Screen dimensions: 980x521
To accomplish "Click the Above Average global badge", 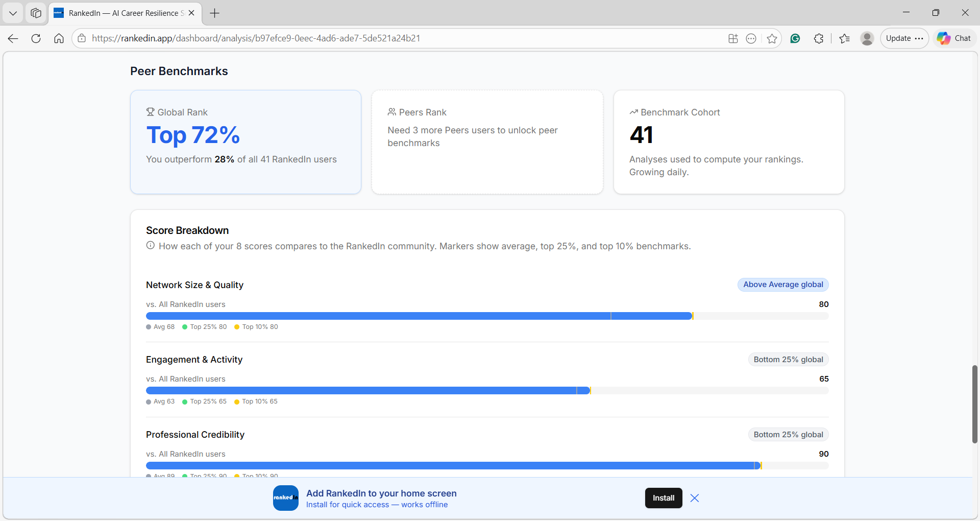I will 783,285.
